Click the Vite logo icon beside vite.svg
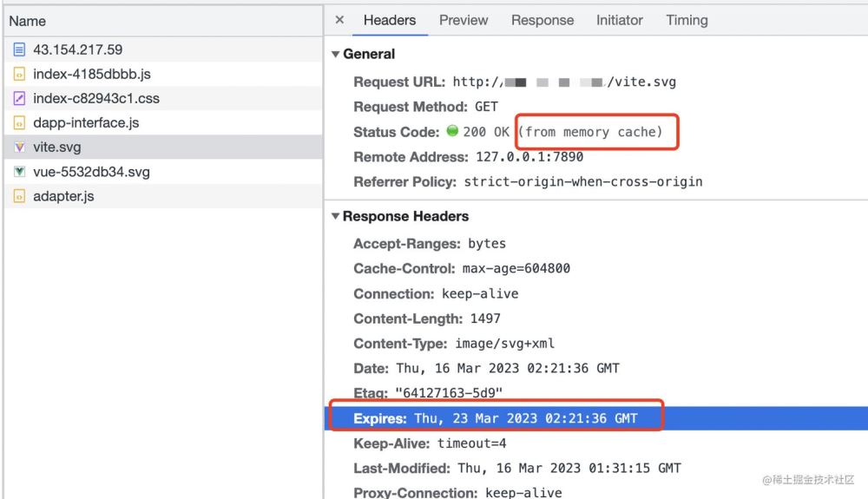The height and width of the screenshot is (499, 868). (19, 148)
